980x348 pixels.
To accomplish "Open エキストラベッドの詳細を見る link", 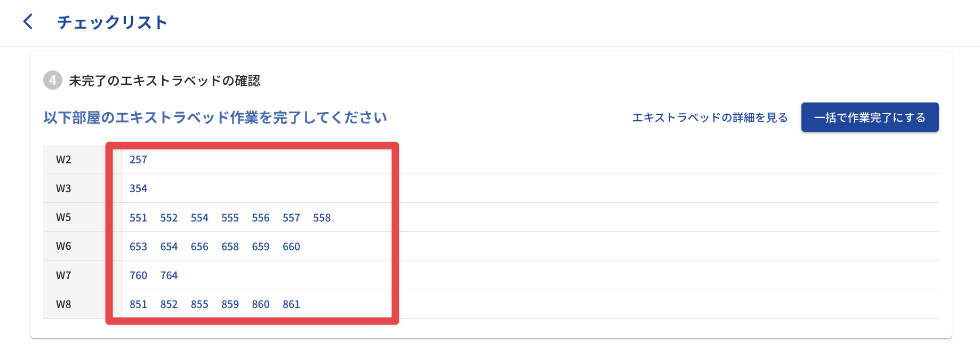I will point(710,117).
